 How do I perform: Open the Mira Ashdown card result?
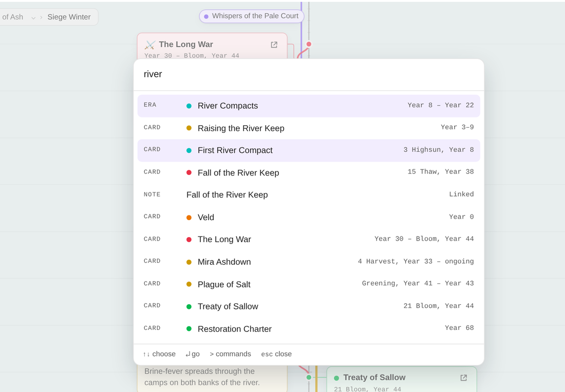309,262
